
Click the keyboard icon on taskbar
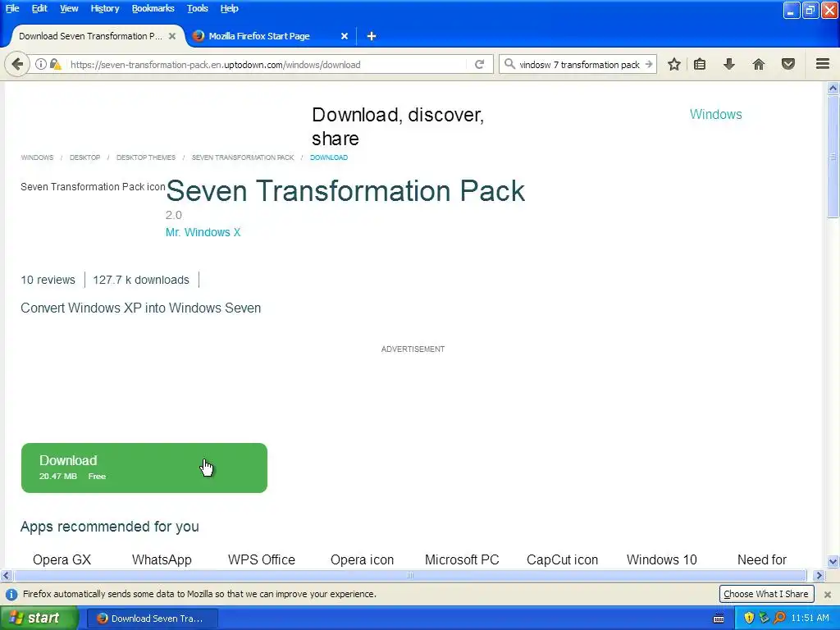719,619
